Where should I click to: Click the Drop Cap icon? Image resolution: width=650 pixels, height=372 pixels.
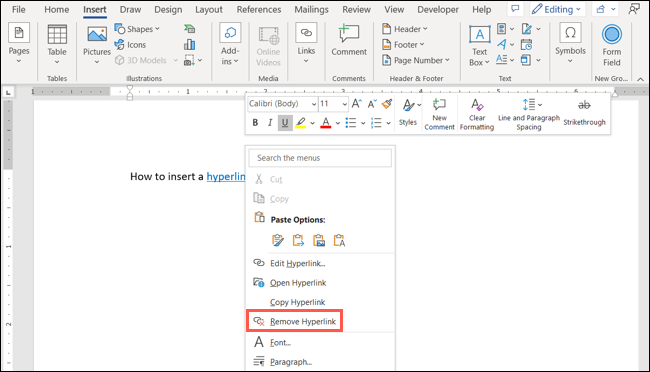tap(502, 60)
